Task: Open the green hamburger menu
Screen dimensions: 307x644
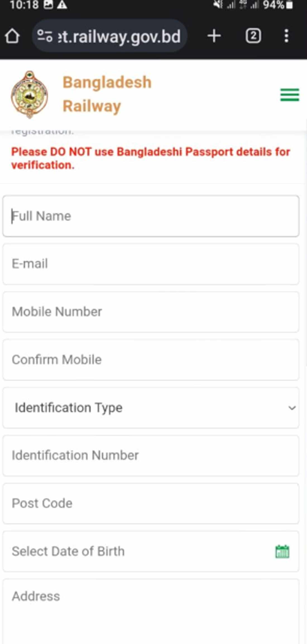Action: pyautogui.click(x=290, y=95)
